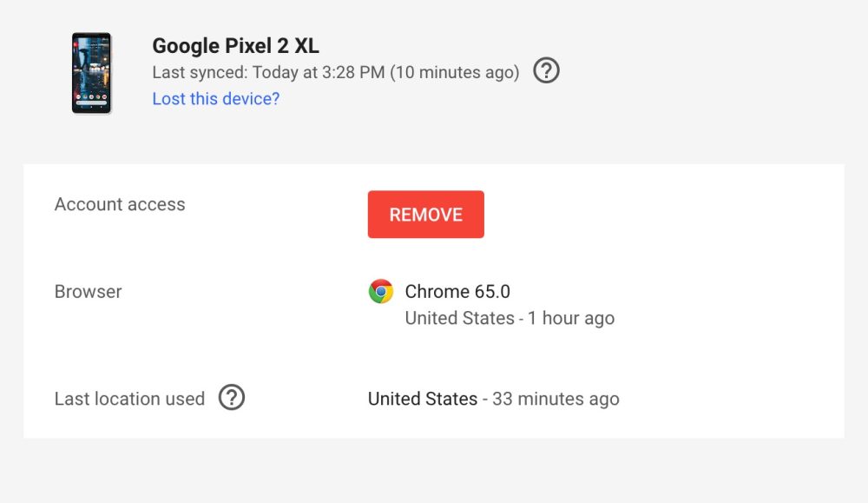Open the 'Lost this device?' link
This screenshot has width=868, height=503.
click(216, 99)
